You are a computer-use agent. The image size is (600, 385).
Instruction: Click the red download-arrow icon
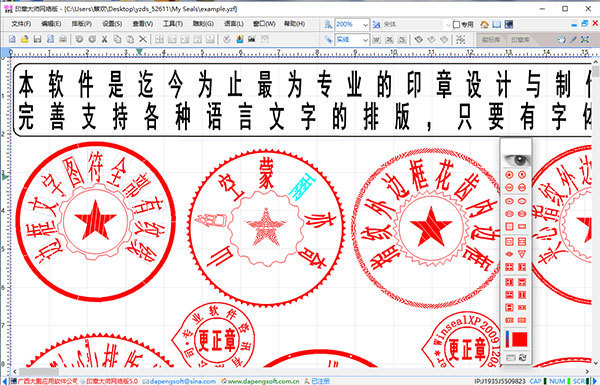pyautogui.click(x=240, y=39)
